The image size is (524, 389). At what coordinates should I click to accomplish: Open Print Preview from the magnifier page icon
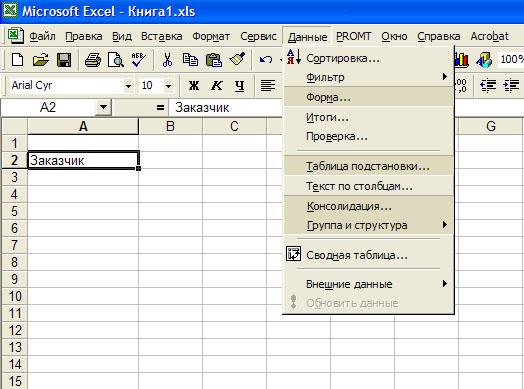click(x=116, y=60)
